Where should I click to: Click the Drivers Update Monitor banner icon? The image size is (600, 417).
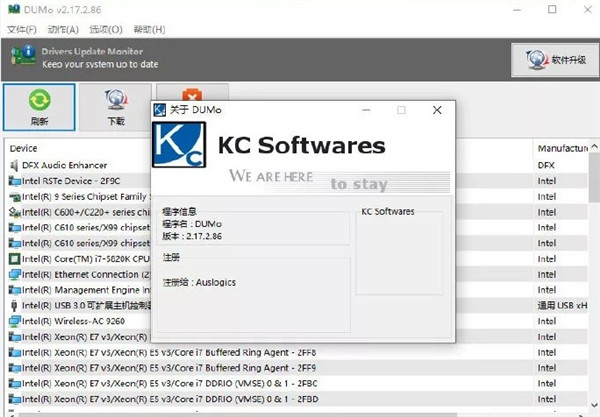pos(23,56)
